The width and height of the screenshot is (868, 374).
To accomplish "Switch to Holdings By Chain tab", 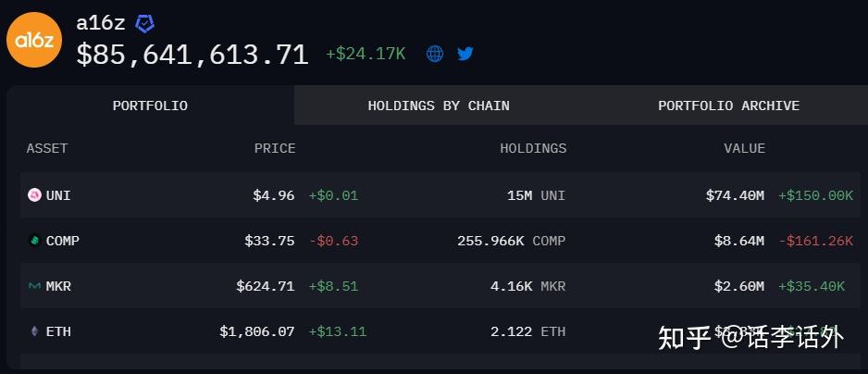I will [439, 106].
